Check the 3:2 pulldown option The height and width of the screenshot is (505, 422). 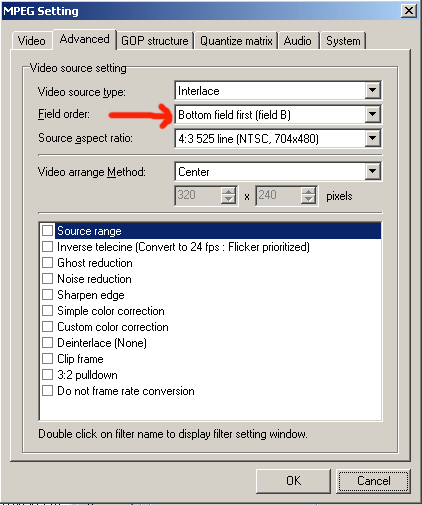point(47,375)
